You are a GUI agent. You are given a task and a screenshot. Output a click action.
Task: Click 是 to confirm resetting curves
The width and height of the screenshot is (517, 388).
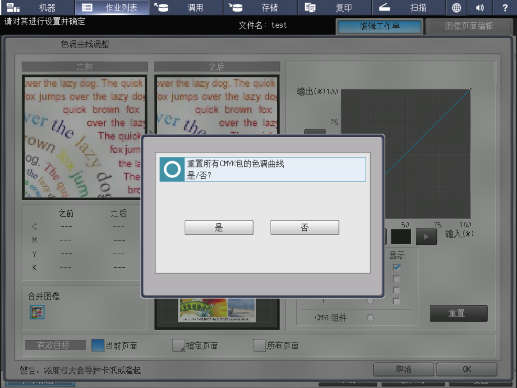pyautogui.click(x=219, y=227)
